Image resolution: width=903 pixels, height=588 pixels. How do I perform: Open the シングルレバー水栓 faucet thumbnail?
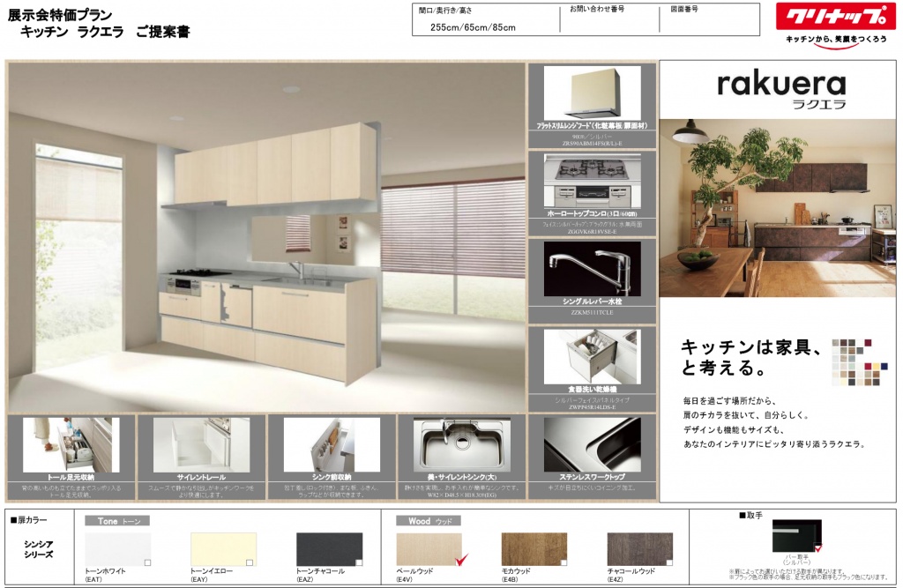(592, 269)
